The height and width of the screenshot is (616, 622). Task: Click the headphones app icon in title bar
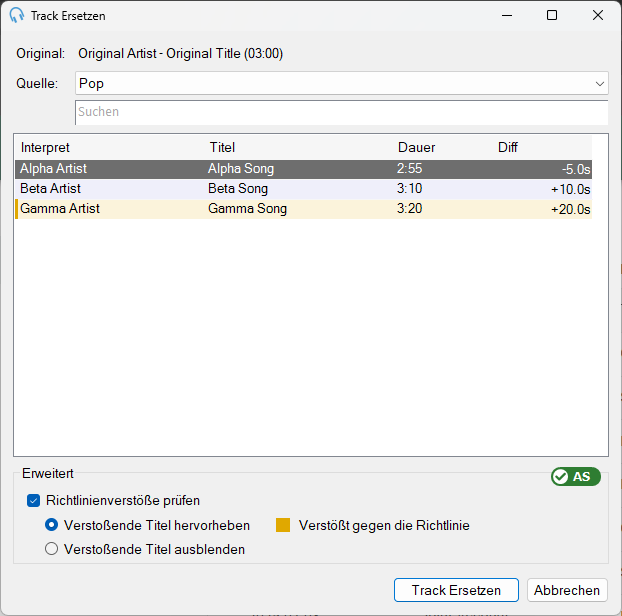click(17, 15)
